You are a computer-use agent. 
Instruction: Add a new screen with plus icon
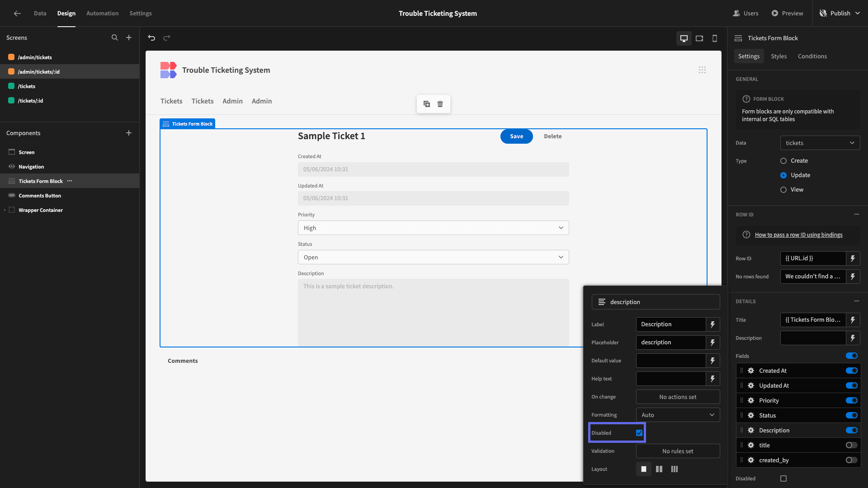coord(129,38)
